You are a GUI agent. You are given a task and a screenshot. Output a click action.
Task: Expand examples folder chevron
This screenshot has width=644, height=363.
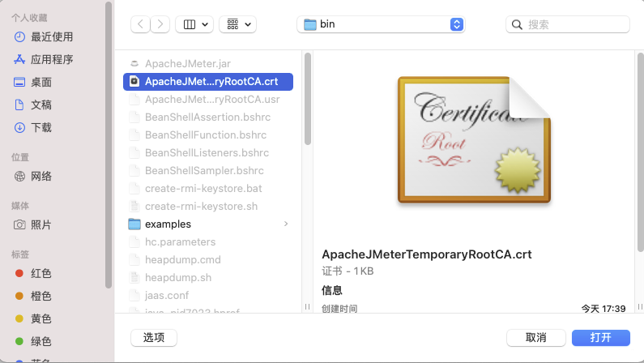[286, 224]
